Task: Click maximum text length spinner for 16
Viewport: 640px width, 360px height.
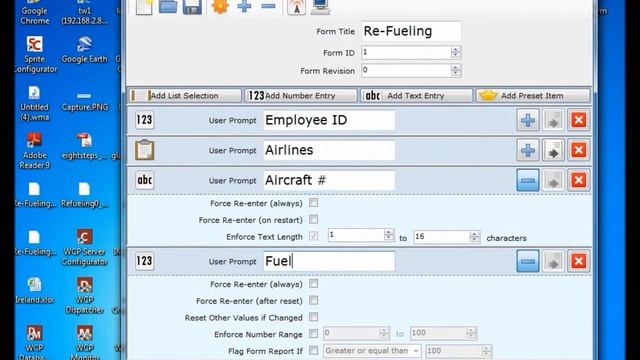Action: tap(474, 237)
